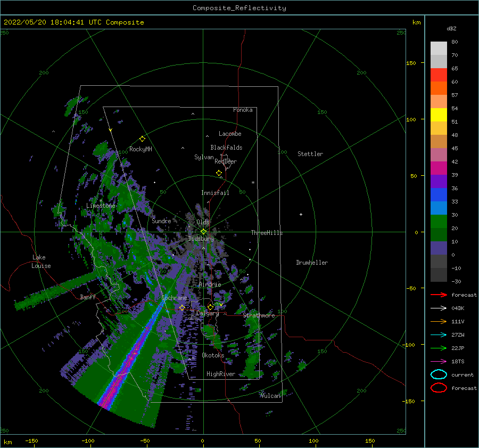Pick the red 60-65 dBZ color swatch

439,75
